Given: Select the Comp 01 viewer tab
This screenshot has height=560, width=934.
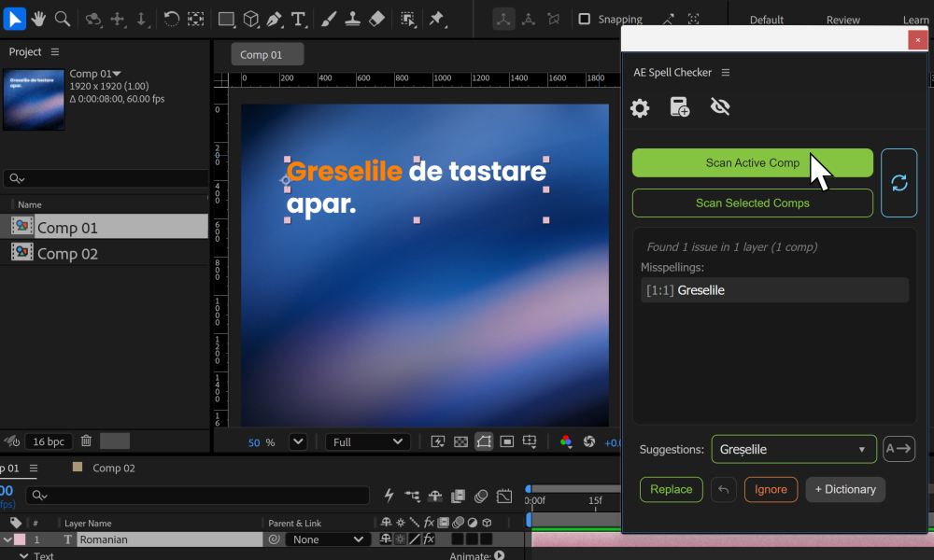Looking at the screenshot, I should pyautogui.click(x=267, y=54).
